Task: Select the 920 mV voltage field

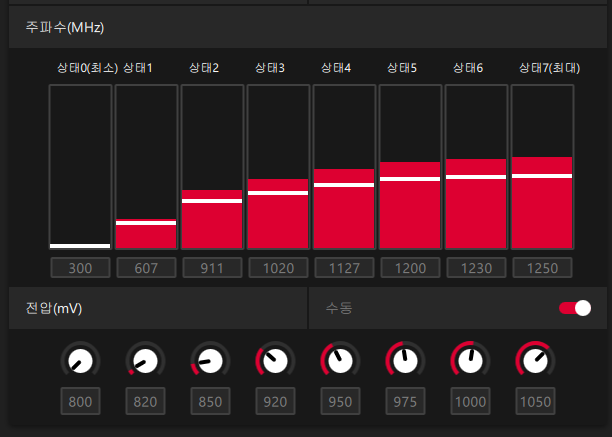Action: tap(275, 401)
